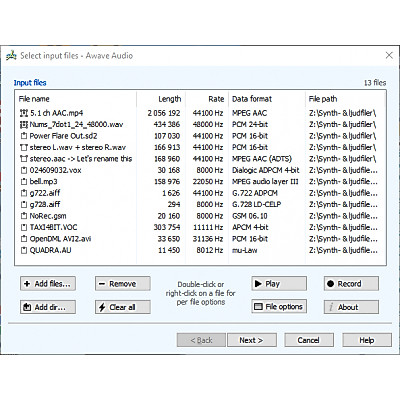400x400 pixels.
Task: Select stereo L.wav + stereo R.wav entry
Action: pyautogui.click(x=78, y=147)
